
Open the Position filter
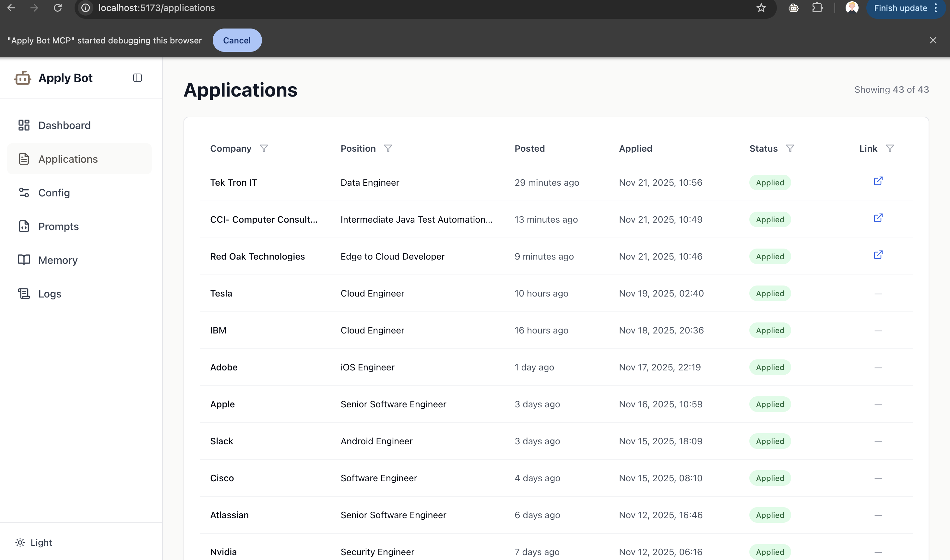389,148
